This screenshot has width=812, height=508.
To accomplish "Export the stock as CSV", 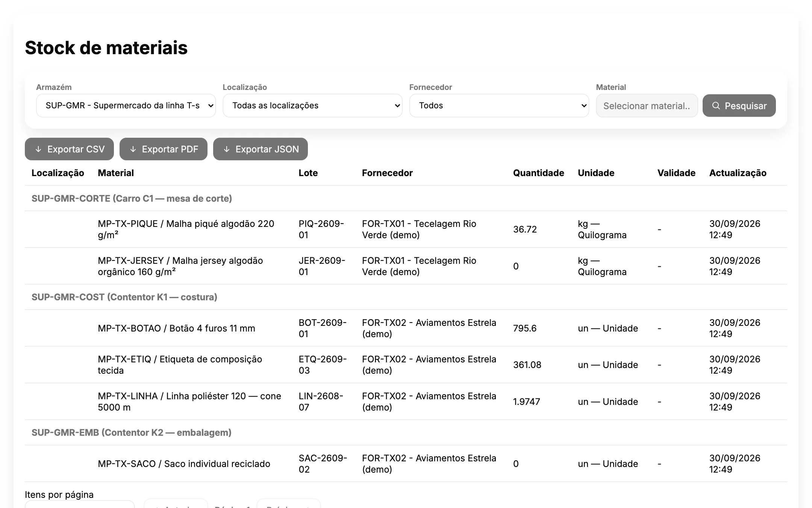I will 70,149.
